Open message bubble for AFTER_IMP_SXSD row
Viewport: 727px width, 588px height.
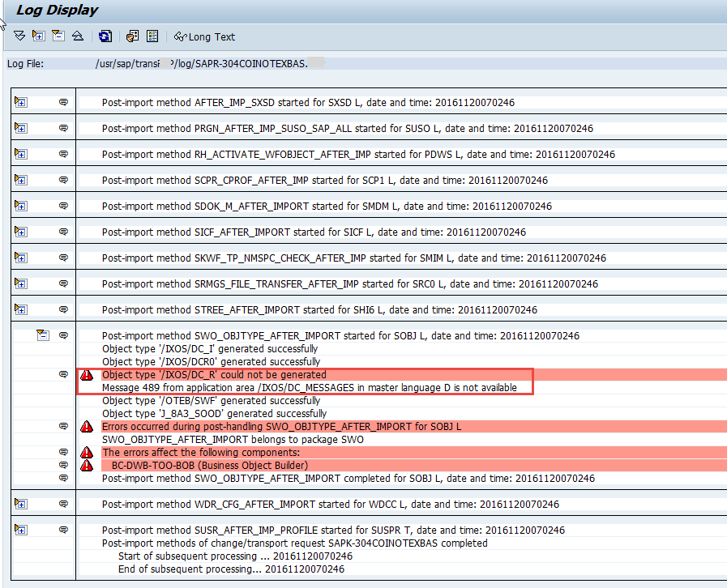click(63, 102)
